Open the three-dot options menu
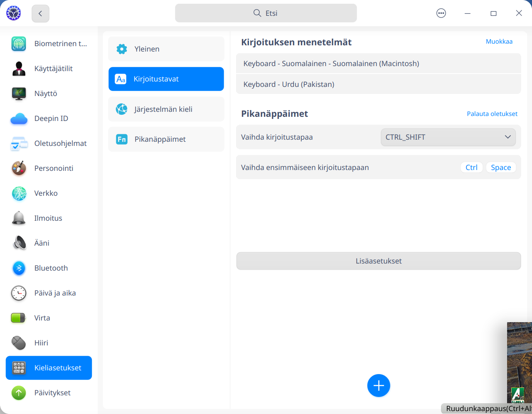Image resolution: width=532 pixels, height=414 pixels. pos(441,13)
